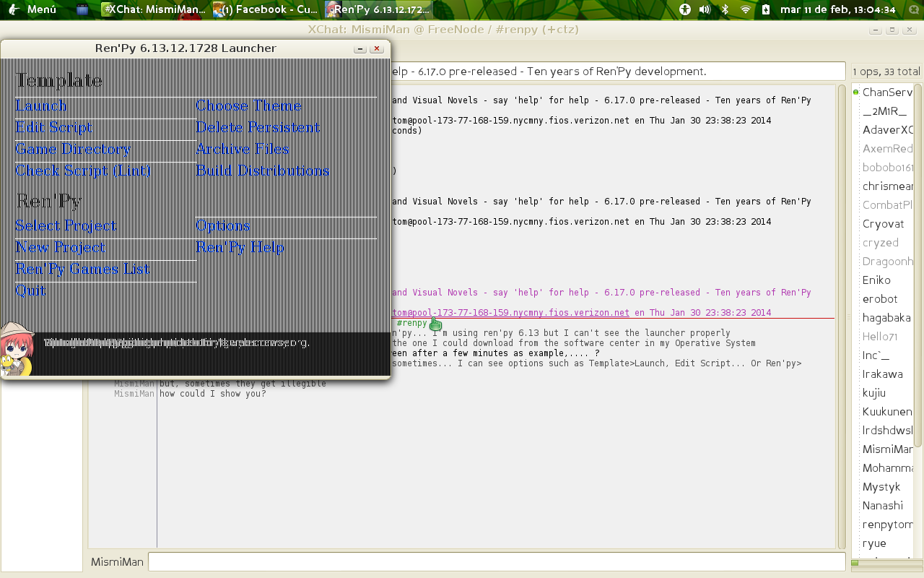
Task: Open the clock calendar at 13:04:34
Action: point(838,9)
